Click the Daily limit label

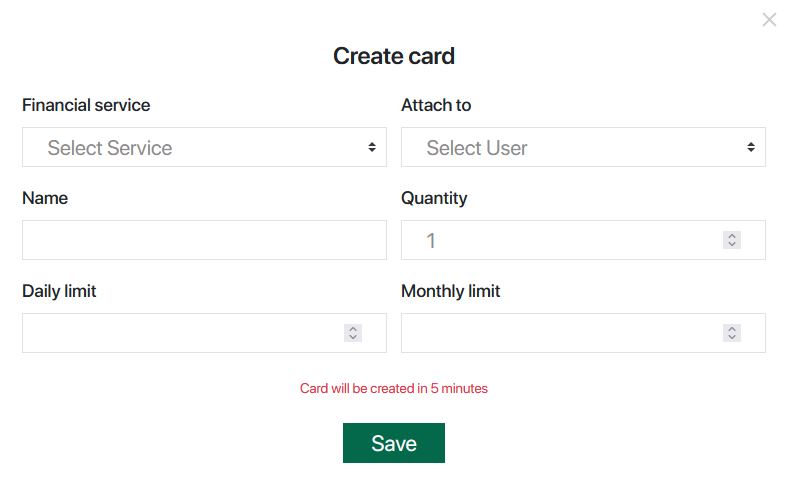[59, 291]
